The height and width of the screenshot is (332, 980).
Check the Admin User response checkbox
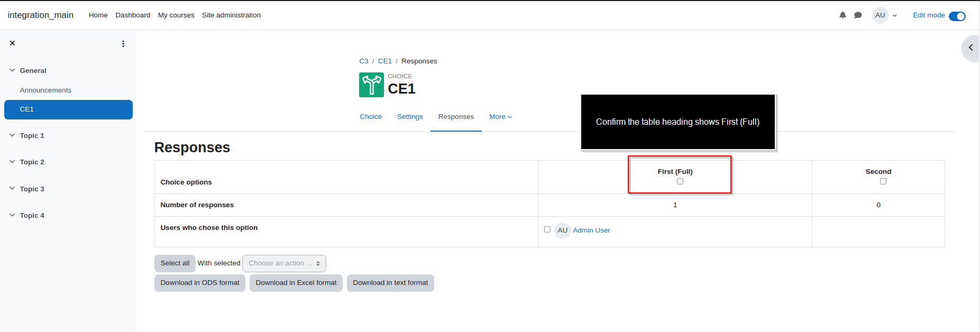tap(547, 229)
